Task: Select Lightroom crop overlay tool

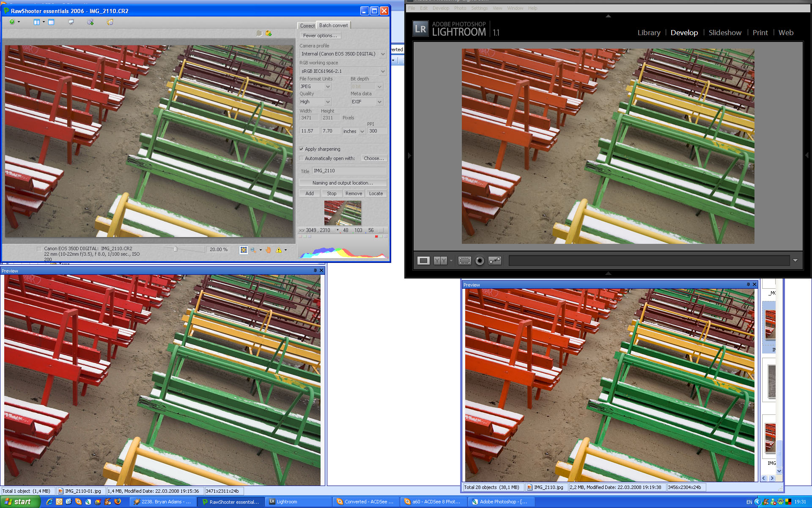Action: pos(464,261)
